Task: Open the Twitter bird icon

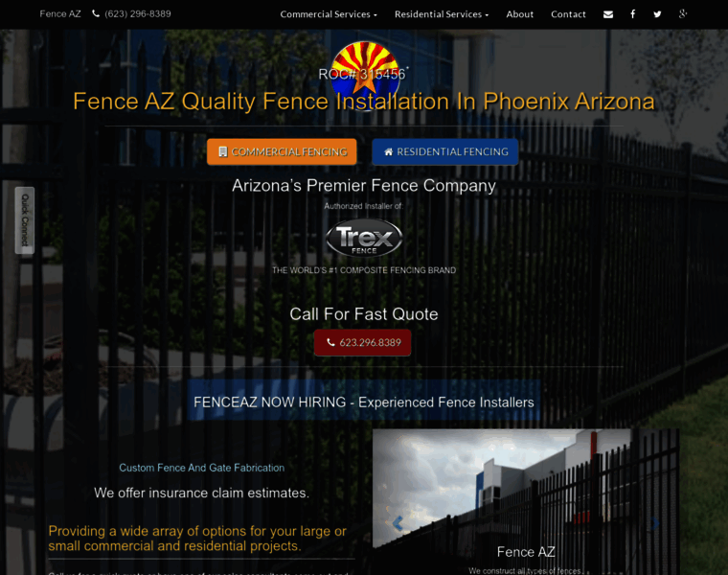Action: (657, 14)
